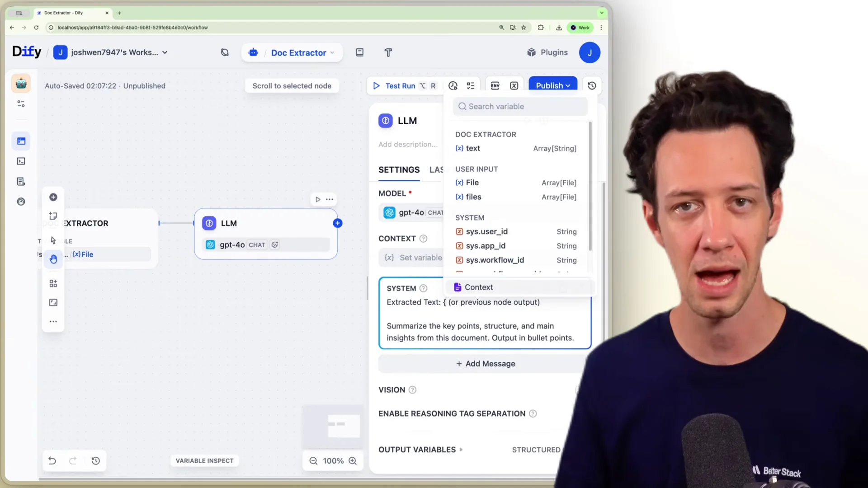
Task: Open the global variable (x) toolbar icon
Action: tap(514, 86)
